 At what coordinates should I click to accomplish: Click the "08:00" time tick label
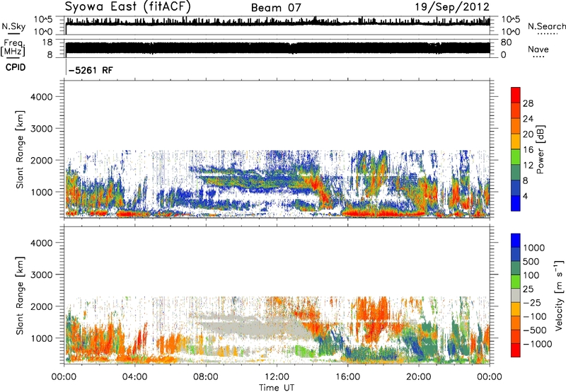tap(206, 377)
